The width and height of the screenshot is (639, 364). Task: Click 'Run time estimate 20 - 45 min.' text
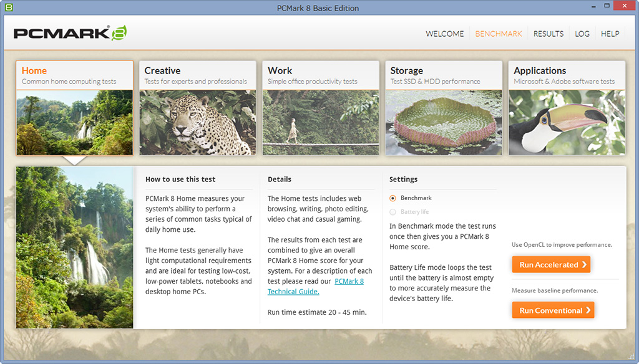tap(317, 312)
